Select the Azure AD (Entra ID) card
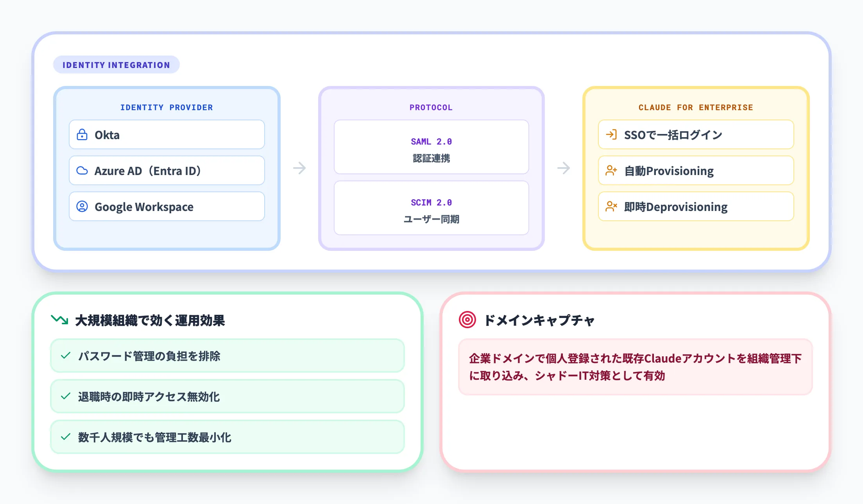This screenshot has height=504, width=863. pos(167,170)
